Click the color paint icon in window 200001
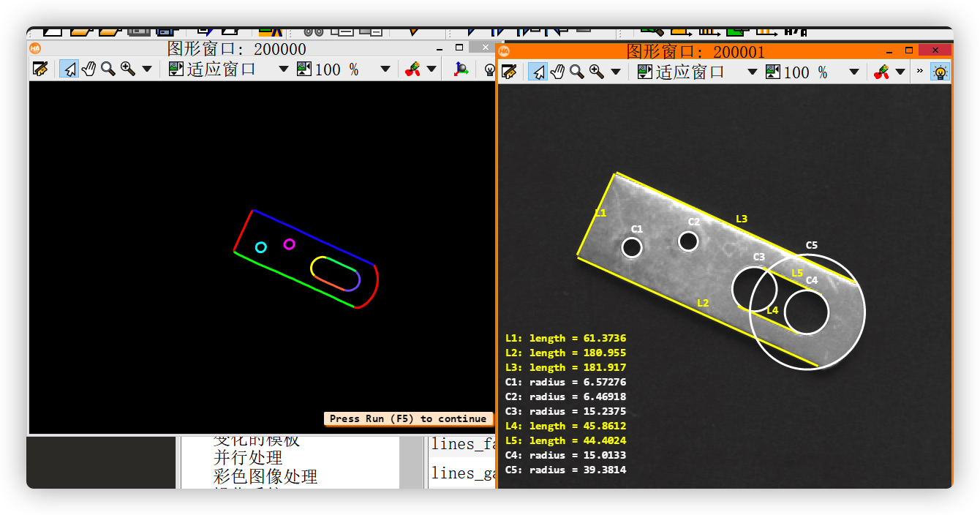980x515 pixels. [881, 72]
